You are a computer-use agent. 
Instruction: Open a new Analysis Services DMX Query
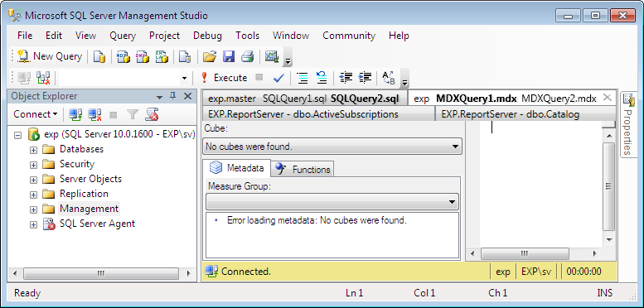(x=142, y=56)
